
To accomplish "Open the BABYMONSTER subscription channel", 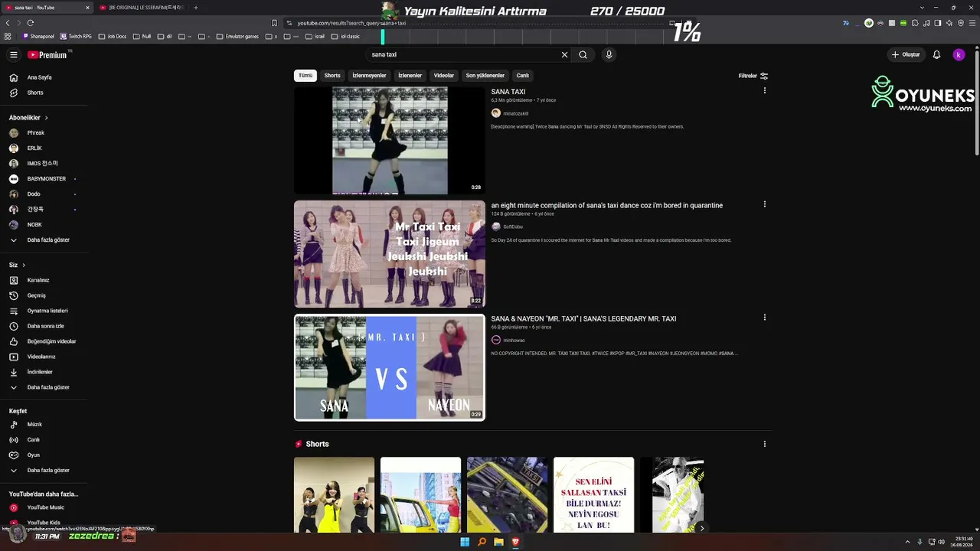I will point(46,179).
